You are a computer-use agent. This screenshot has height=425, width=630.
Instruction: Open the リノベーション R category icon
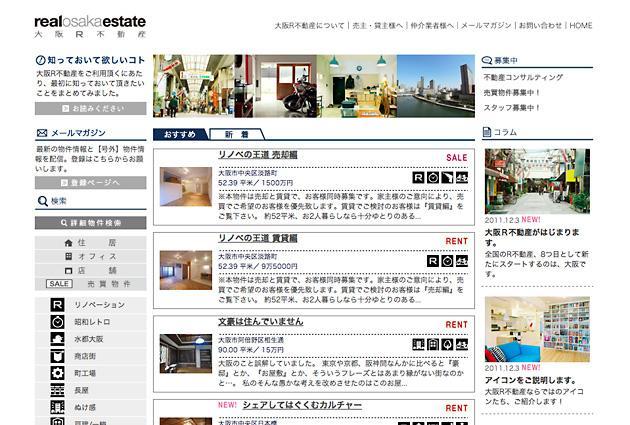click(x=57, y=304)
